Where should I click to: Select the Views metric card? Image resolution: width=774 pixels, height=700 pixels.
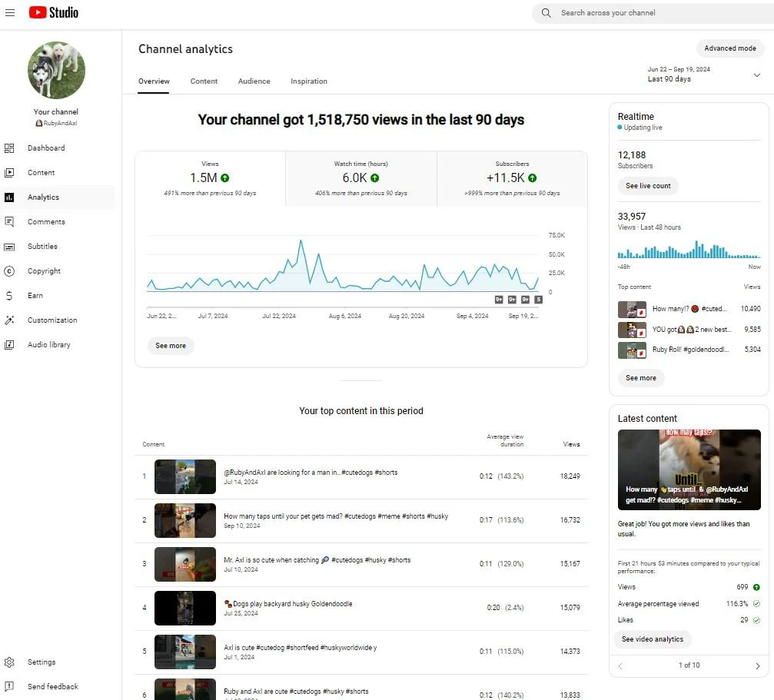pos(210,178)
